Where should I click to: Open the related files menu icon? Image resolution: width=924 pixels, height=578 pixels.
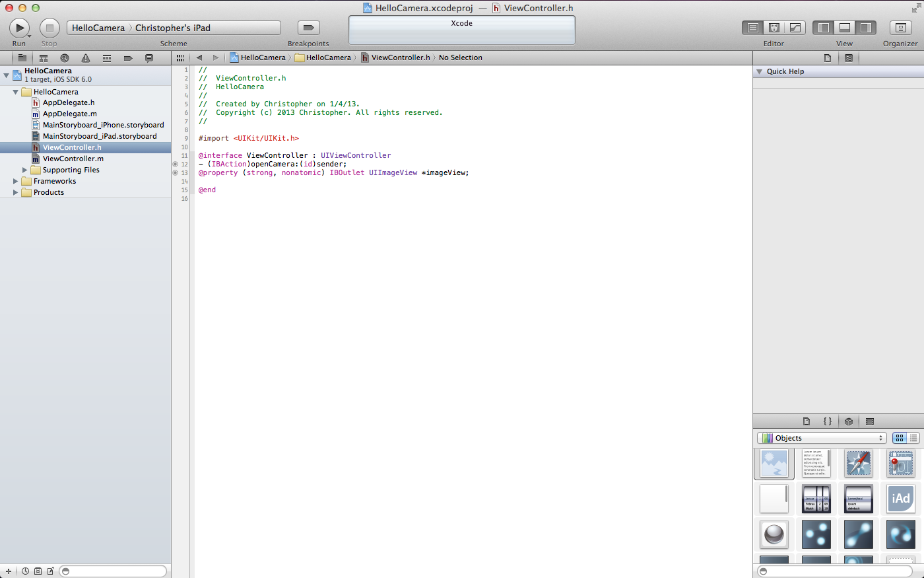click(180, 58)
